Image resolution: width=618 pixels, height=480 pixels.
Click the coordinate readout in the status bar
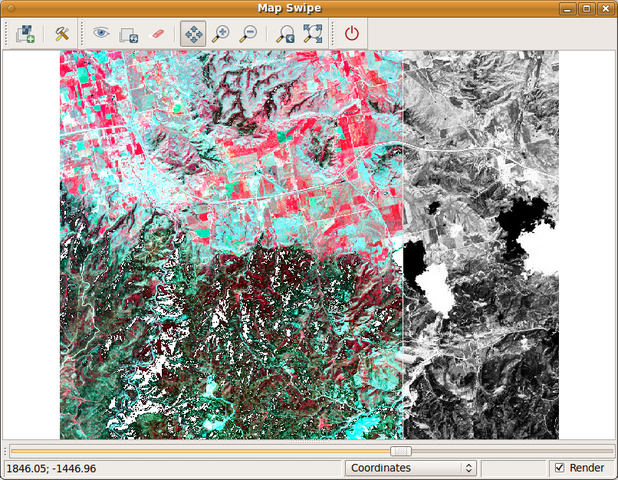click(52, 468)
